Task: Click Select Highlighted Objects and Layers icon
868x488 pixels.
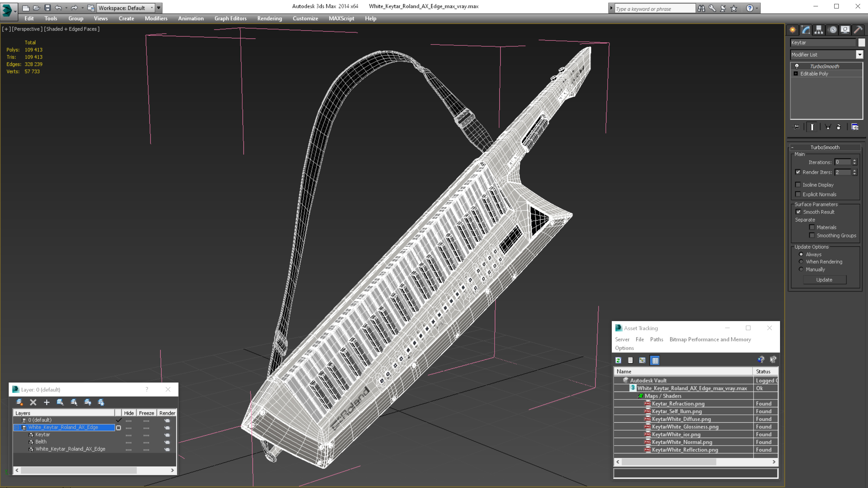Action: pyautogui.click(x=60, y=402)
